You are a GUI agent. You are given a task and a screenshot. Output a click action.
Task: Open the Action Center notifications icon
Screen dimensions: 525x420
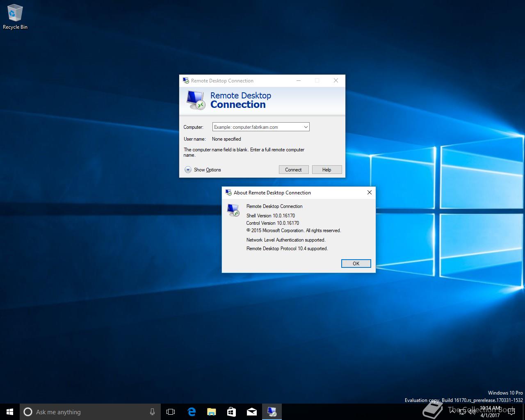[x=511, y=412]
